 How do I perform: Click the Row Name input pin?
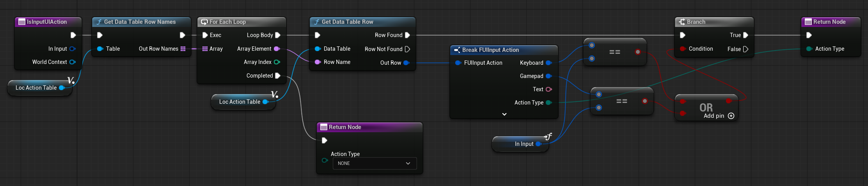[x=318, y=62]
